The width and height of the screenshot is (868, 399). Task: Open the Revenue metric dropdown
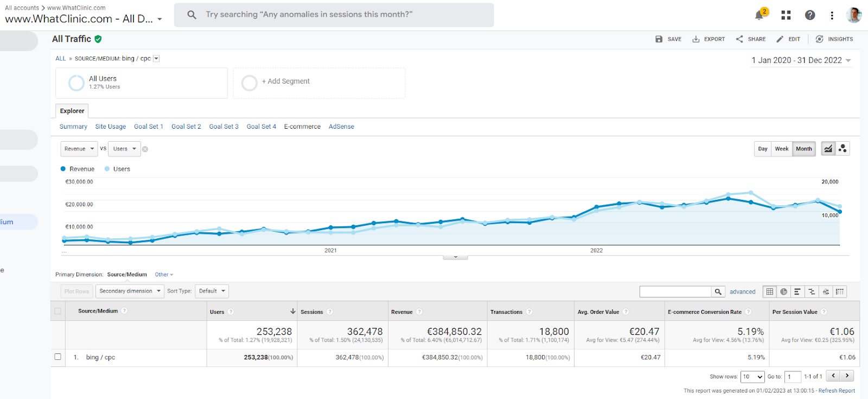(79, 149)
